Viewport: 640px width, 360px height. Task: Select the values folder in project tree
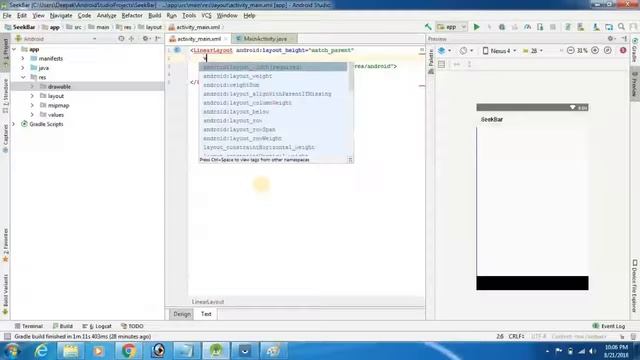tap(56, 115)
